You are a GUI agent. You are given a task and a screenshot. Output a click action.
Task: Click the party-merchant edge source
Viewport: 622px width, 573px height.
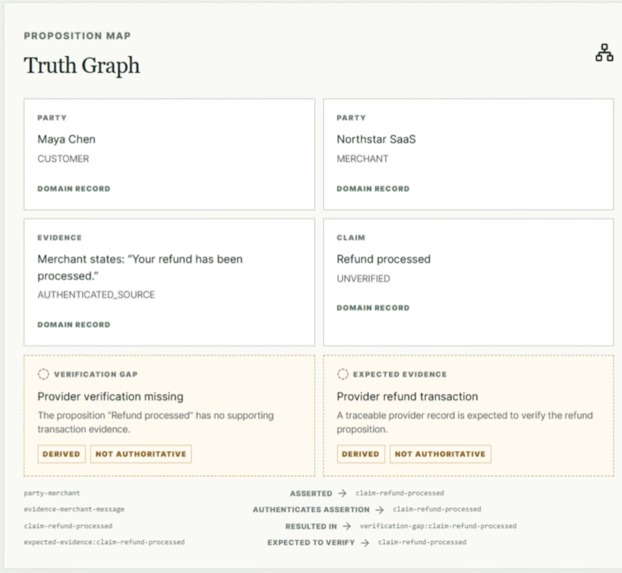52,493
